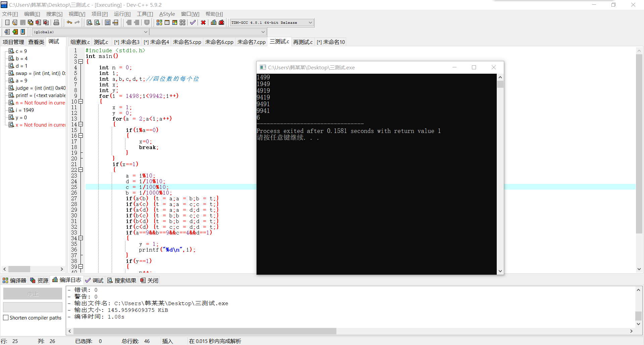
Task: Click the compile log horizontal scrollbar
Action: point(205,331)
